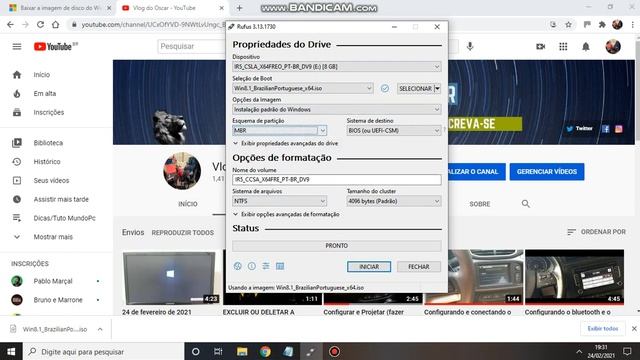
Task: Open the YouTube account avatar
Action: click(x=613, y=47)
